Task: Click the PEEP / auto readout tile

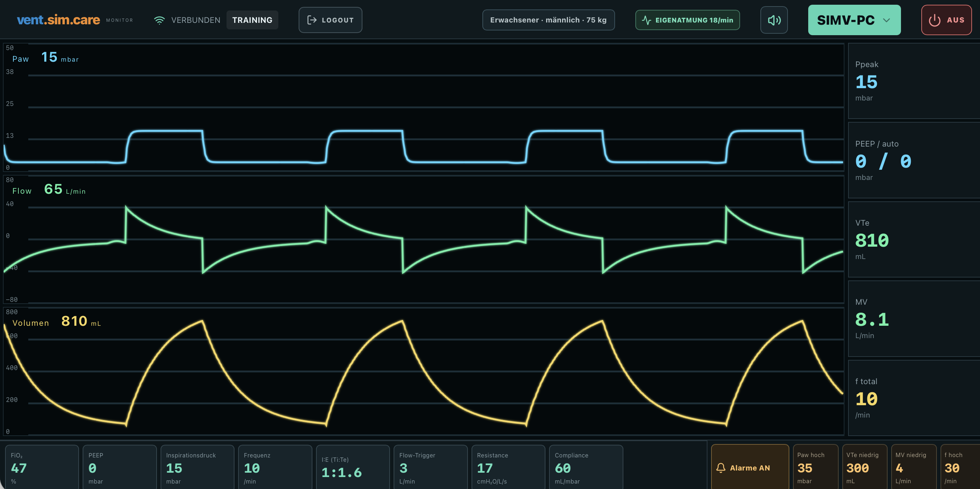Action: 914,160
